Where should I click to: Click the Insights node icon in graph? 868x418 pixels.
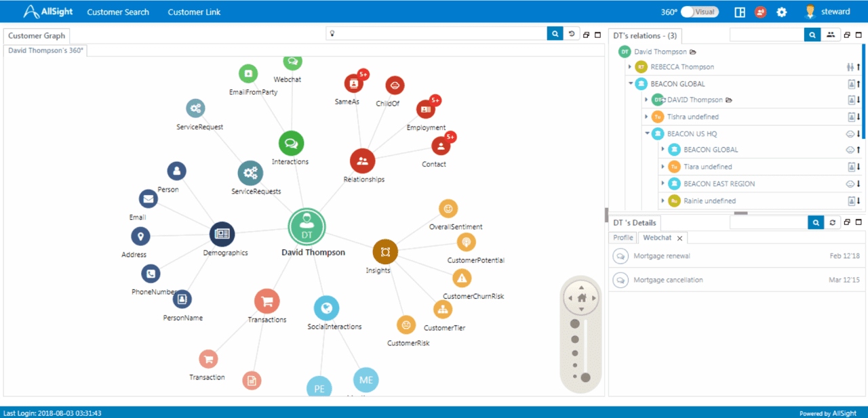click(x=385, y=252)
